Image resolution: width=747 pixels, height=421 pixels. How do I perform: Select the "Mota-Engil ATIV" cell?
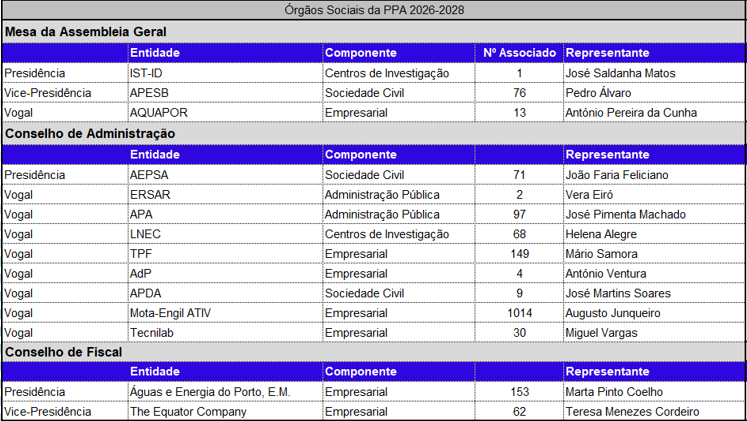170,313
